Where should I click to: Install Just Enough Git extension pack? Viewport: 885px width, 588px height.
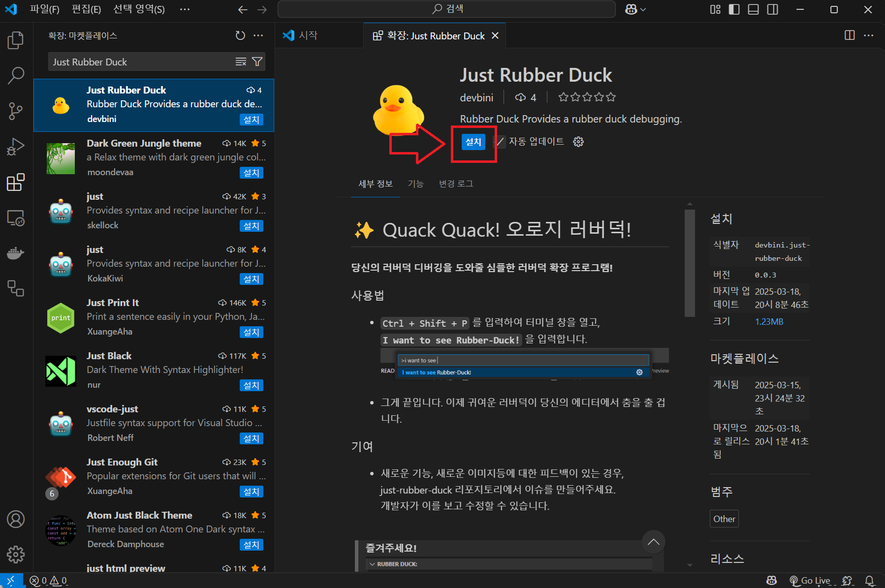(x=252, y=492)
